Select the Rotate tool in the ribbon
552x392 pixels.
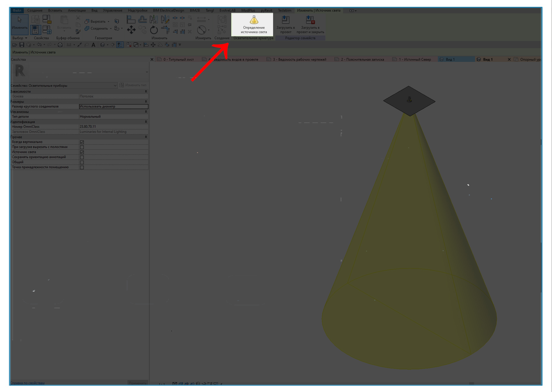point(154,30)
